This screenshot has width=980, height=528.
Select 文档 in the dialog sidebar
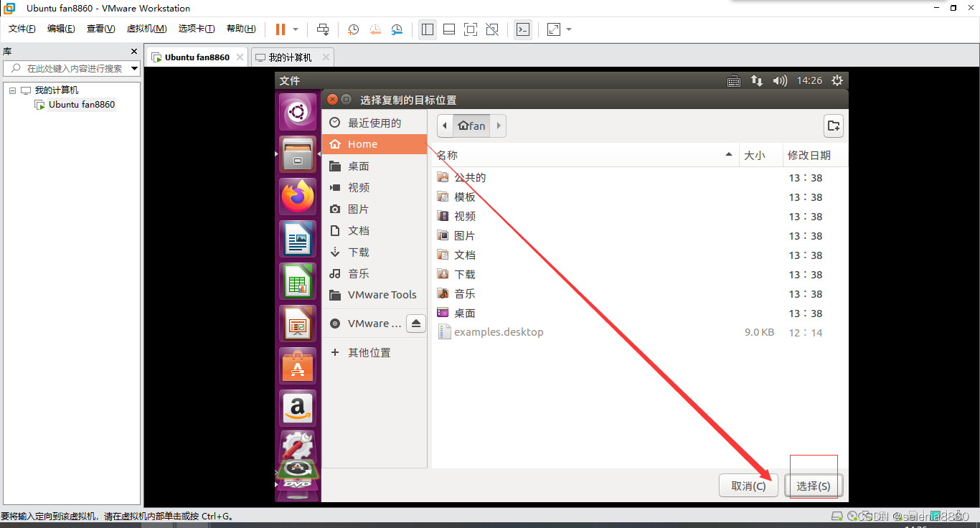click(x=374, y=230)
